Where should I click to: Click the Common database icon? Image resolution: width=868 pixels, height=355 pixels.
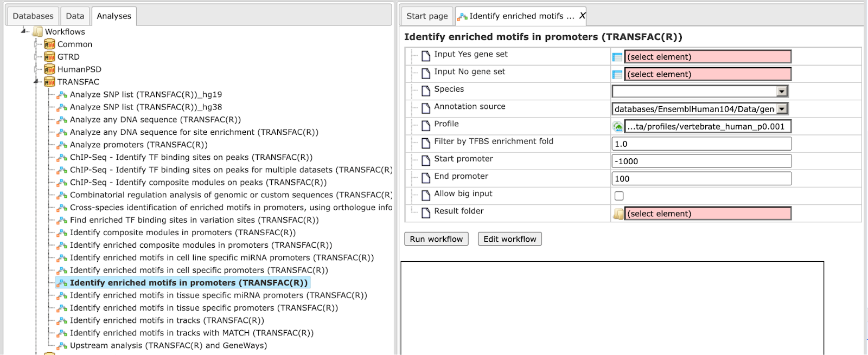click(x=49, y=44)
